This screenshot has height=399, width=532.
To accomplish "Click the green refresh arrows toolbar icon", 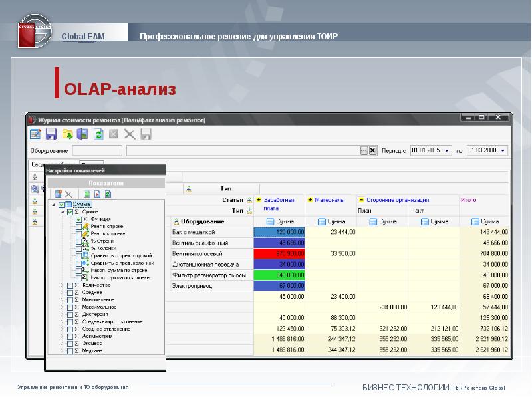I will click(98, 134).
